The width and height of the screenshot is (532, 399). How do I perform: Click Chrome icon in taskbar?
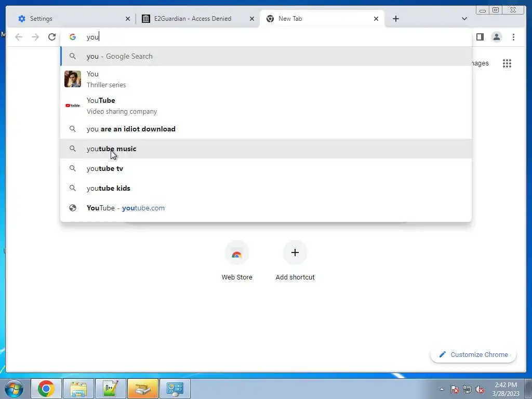(46, 389)
